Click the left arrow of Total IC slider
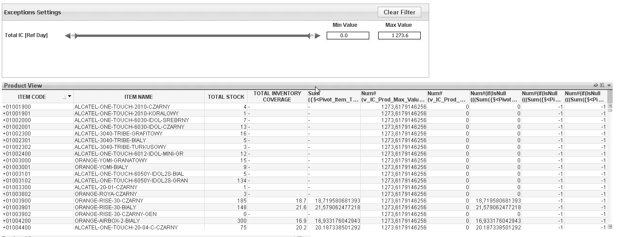 point(68,36)
